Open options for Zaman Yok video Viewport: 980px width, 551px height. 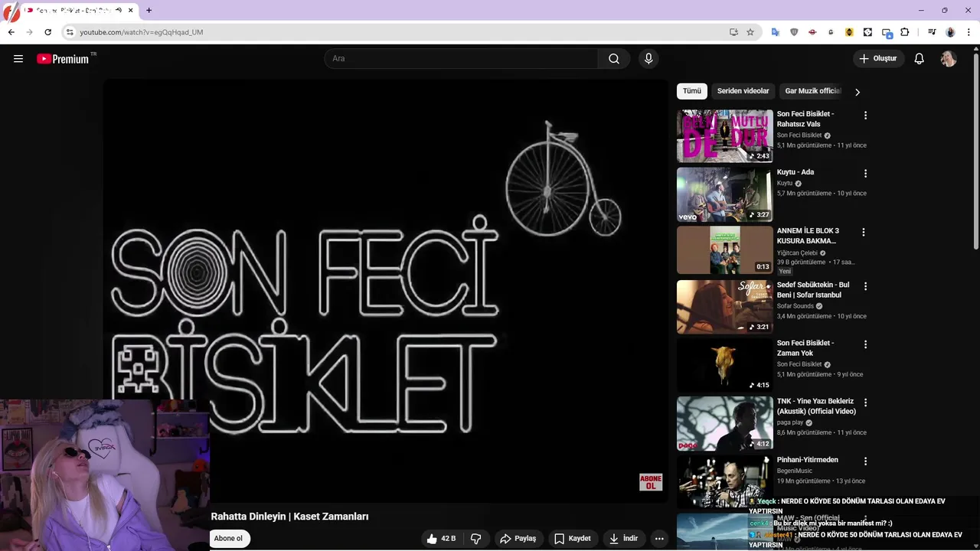(866, 344)
